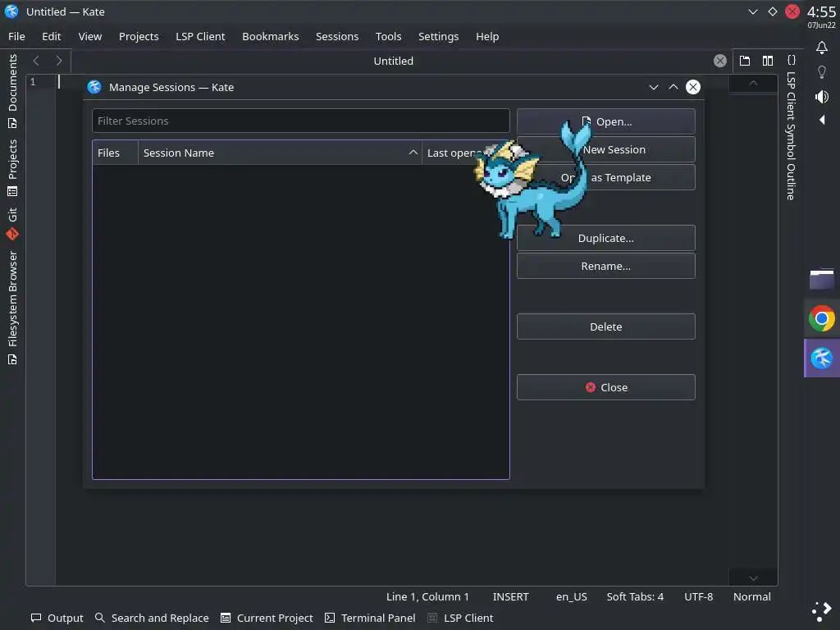This screenshot has width=840, height=630.
Task: Sort by the Last opened column header
Action: 466,153
